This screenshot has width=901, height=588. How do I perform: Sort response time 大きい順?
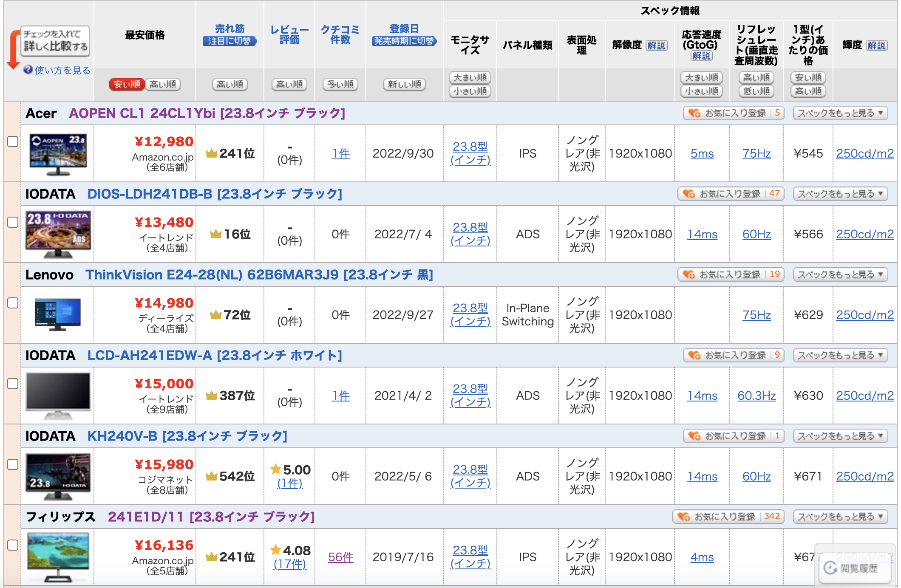[702, 77]
